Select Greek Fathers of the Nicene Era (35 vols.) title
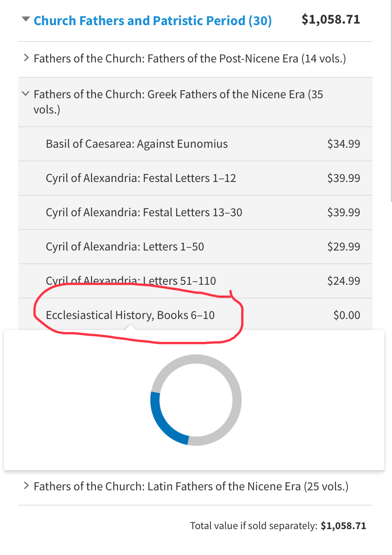Image resolution: width=392 pixels, height=555 pixels. 178,102
